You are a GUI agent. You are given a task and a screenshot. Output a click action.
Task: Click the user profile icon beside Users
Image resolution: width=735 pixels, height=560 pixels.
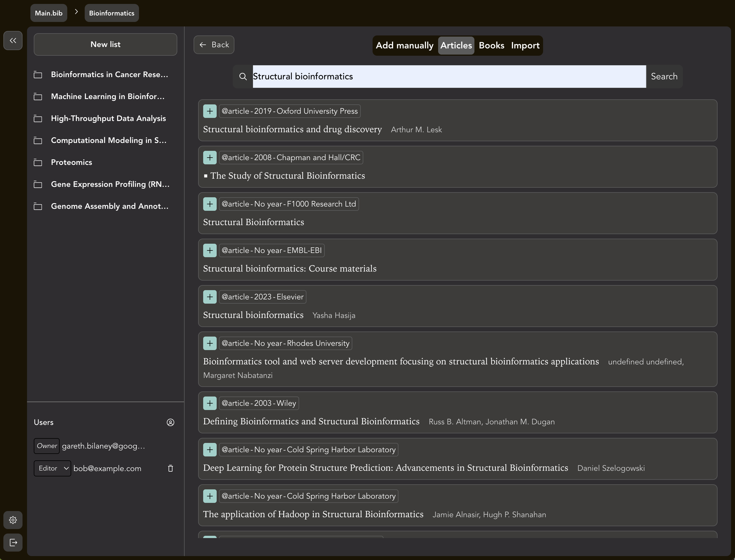point(170,422)
